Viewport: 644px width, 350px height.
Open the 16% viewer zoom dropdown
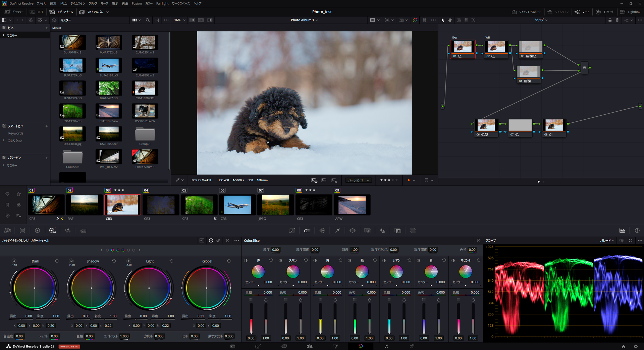pyautogui.click(x=180, y=20)
